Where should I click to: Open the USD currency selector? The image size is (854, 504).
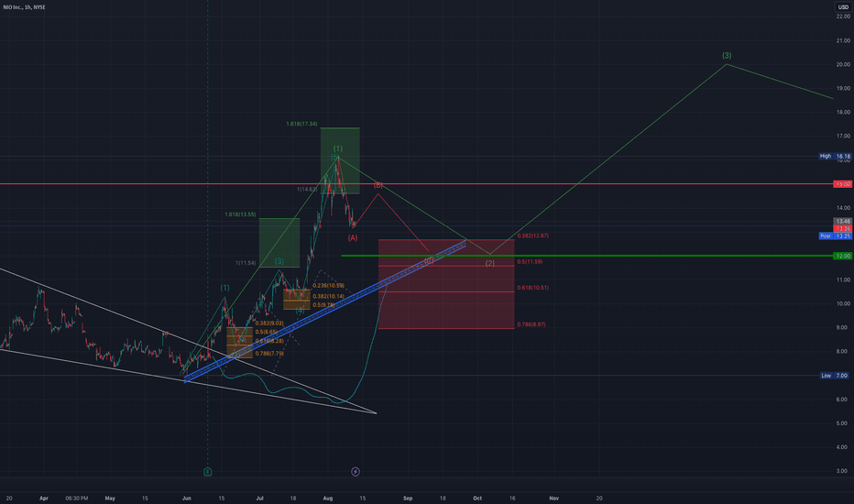coord(843,7)
